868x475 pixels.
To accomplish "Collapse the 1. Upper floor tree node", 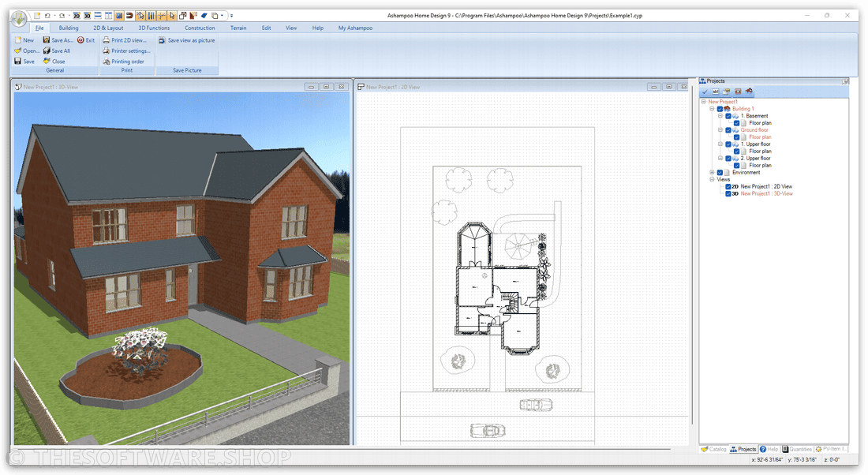I will click(x=720, y=144).
